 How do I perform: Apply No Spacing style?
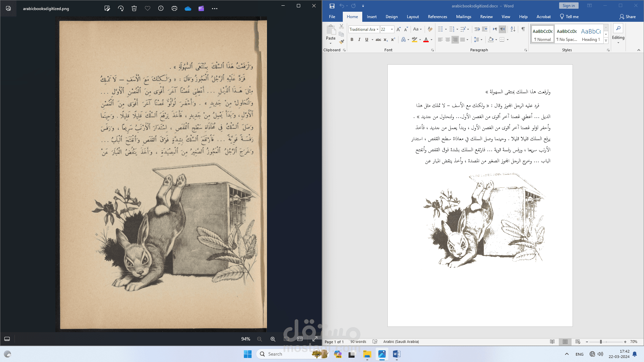pyautogui.click(x=567, y=34)
